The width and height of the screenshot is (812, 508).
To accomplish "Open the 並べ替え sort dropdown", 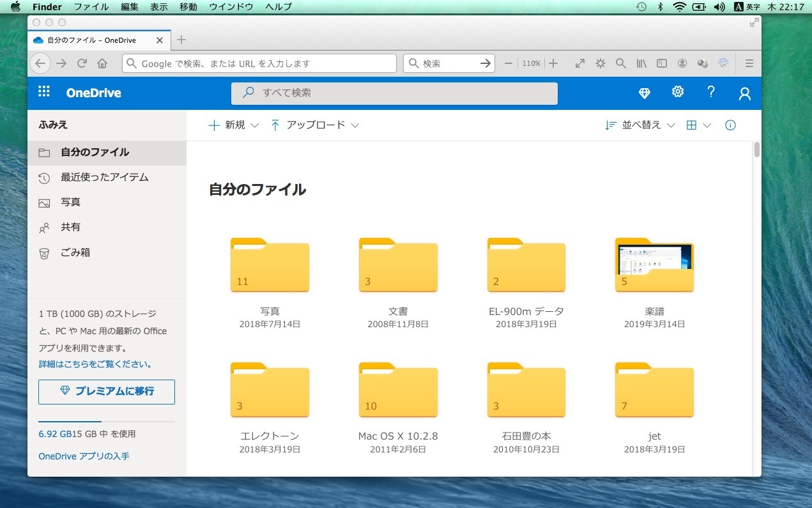I will point(640,125).
